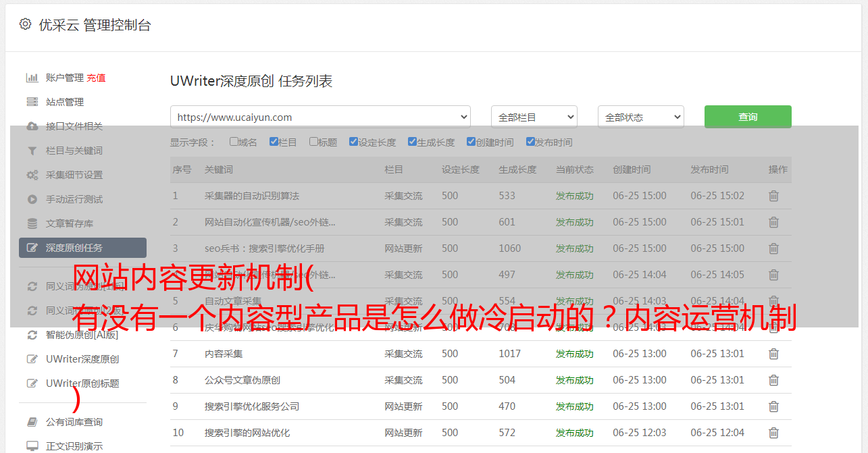Image resolution: width=868 pixels, height=453 pixels.
Task: Click the 操作 column header
Action: pyautogui.click(x=778, y=169)
